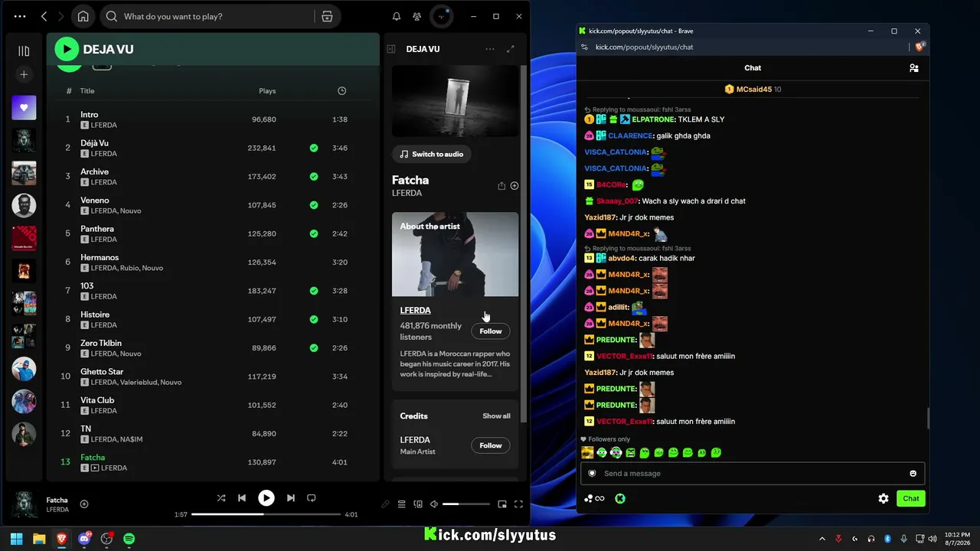Show hidden system tray icons
Screen dimensions: 980x551
822,539
